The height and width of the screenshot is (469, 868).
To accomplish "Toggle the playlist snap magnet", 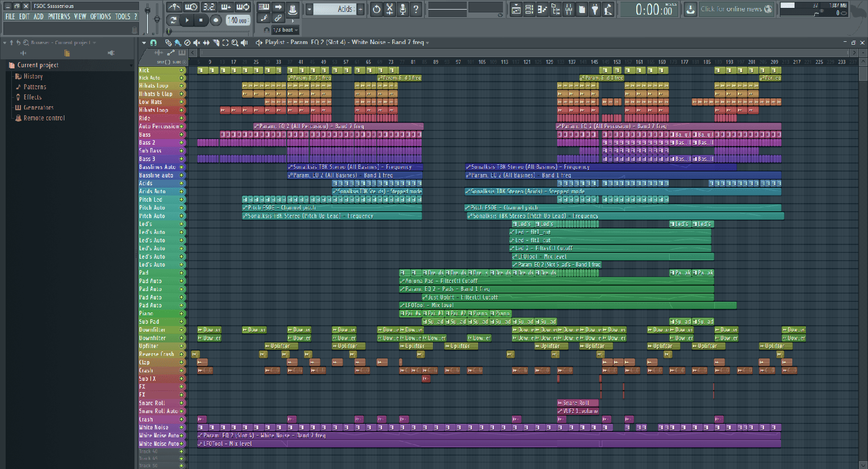I will [153, 42].
